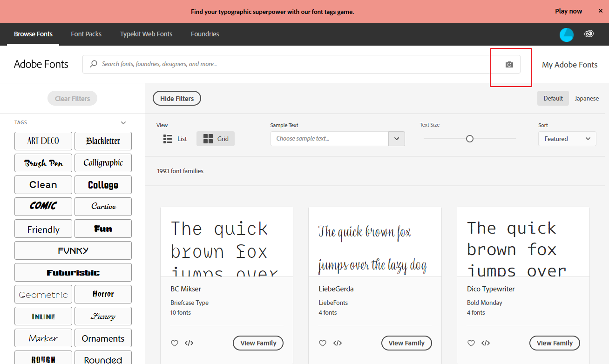Toggle the Funky tag filter
The width and height of the screenshot is (609, 364).
coord(73,250)
